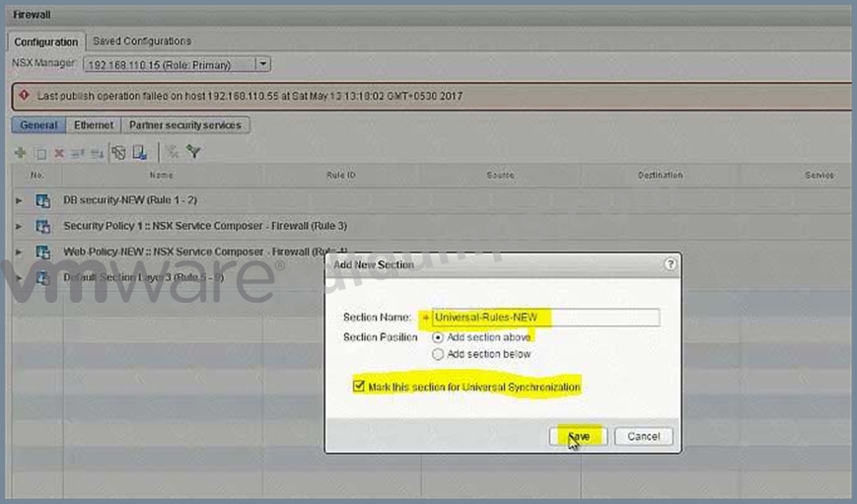Click the Name column header

point(161,175)
